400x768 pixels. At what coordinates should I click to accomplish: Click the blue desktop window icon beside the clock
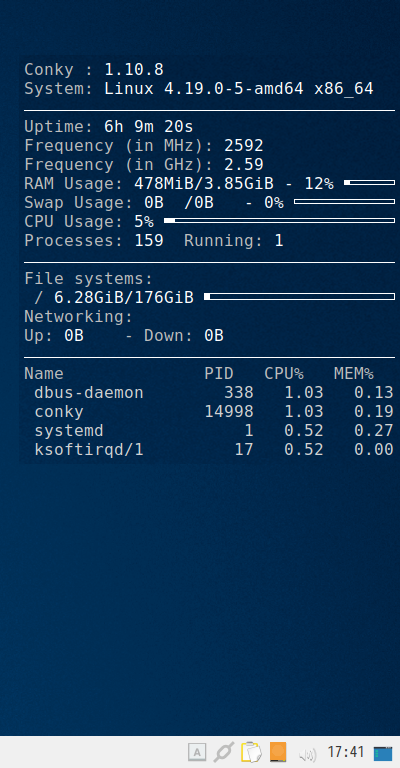[x=383, y=753]
